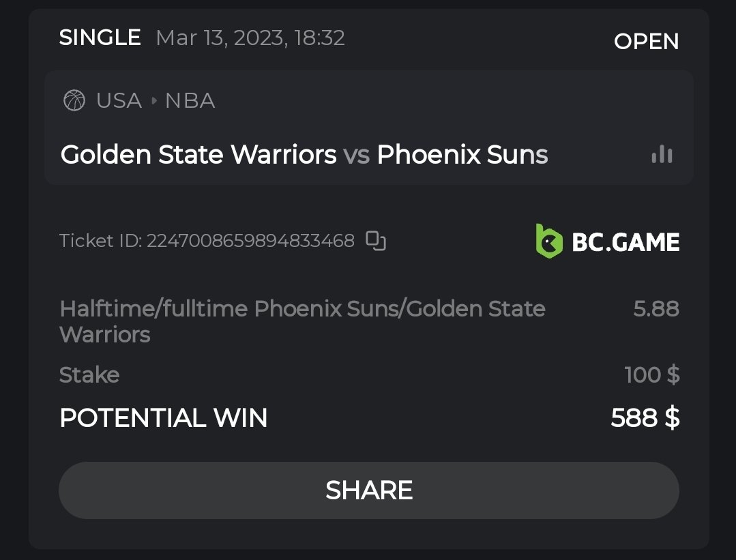This screenshot has width=736, height=560.
Task: Click the OPEN bet status label
Action: tap(646, 42)
